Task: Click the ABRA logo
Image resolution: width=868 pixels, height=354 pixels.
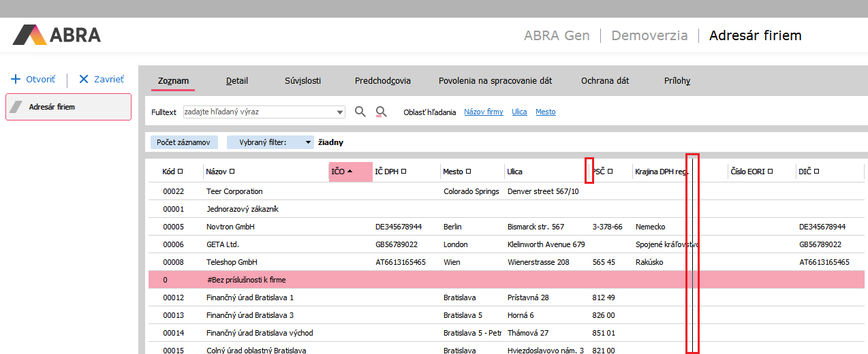Action: tap(57, 35)
